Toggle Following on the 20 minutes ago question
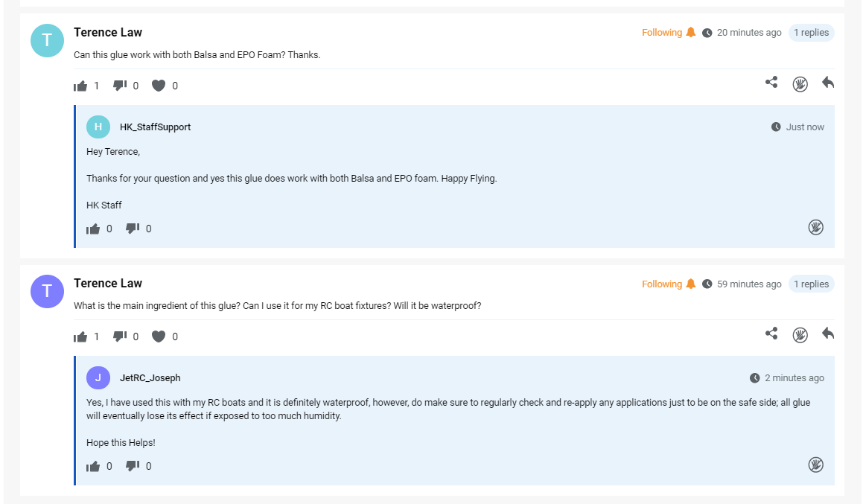Viewport: 863px width, 504px height. 669,33
